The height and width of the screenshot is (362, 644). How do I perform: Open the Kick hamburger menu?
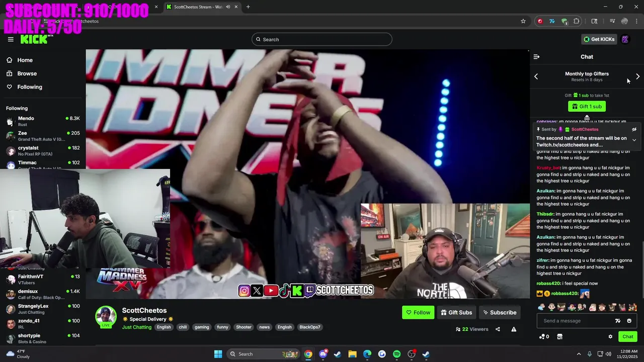(11, 39)
